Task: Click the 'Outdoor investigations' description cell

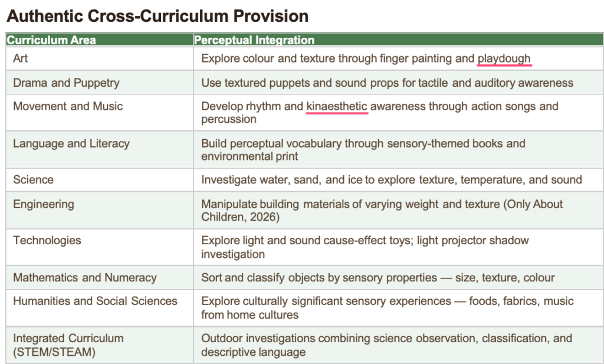Action: [x=386, y=345]
